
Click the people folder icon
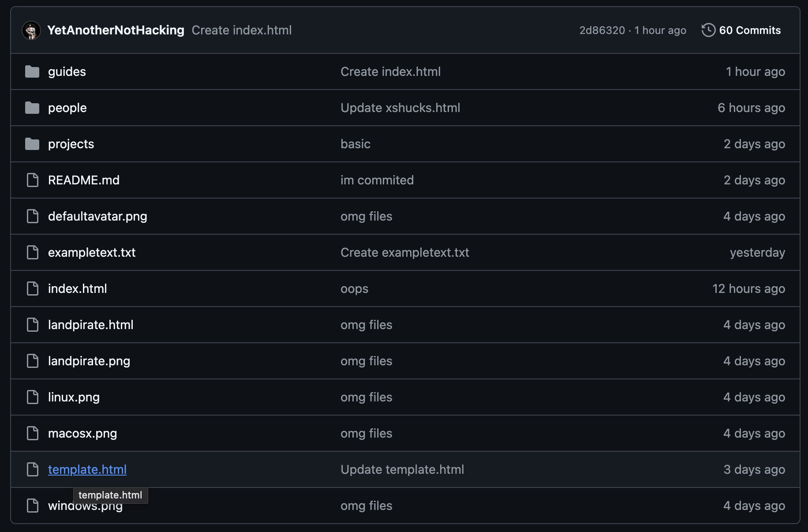click(32, 108)
